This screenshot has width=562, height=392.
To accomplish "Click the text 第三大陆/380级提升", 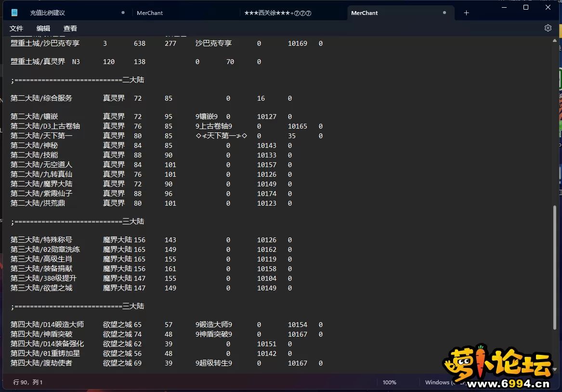I will click(43, 278).
